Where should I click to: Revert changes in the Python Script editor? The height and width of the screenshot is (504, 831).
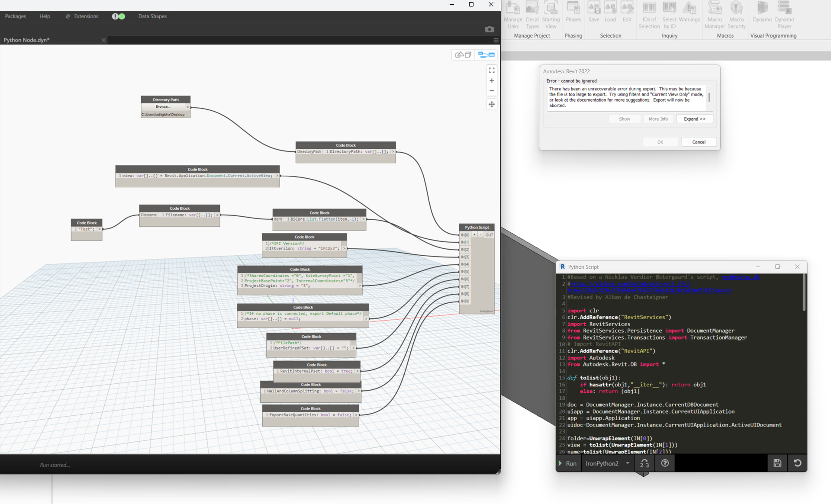(797, 463)
